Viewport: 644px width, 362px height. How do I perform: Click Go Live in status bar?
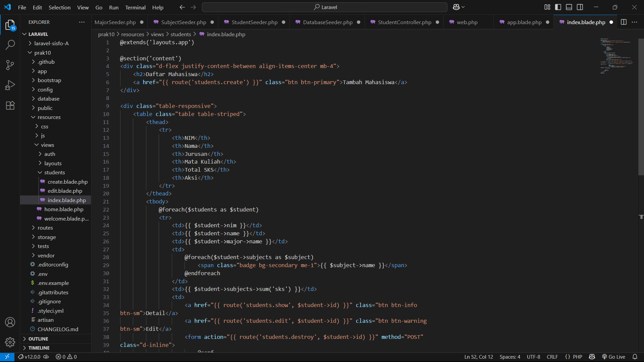[613, 357]
